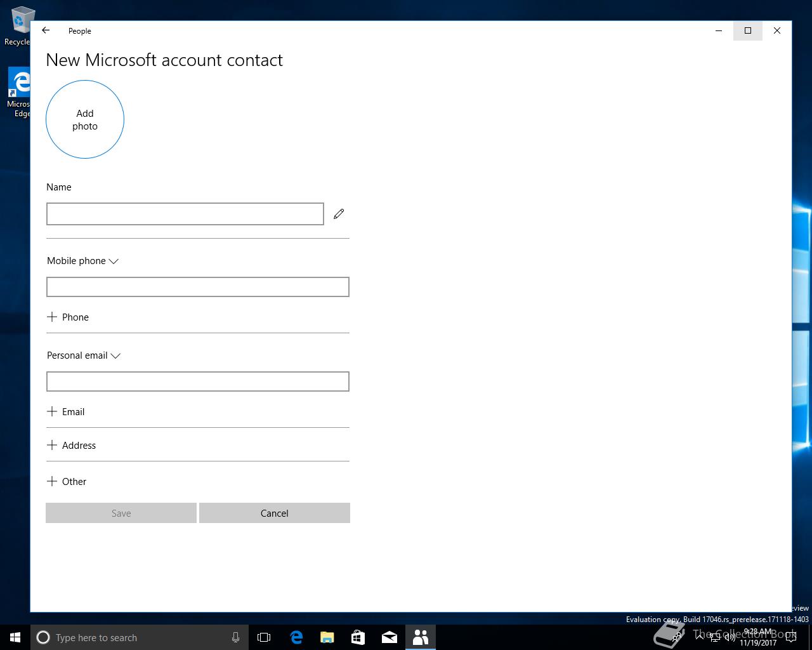Cancel the new contact

tap(275, 513)
